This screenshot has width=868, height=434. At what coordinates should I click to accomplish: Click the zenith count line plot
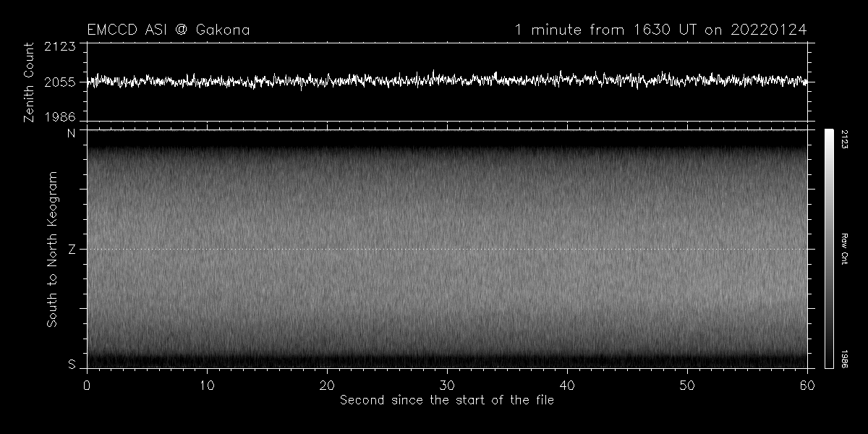[x=447, y=82]
